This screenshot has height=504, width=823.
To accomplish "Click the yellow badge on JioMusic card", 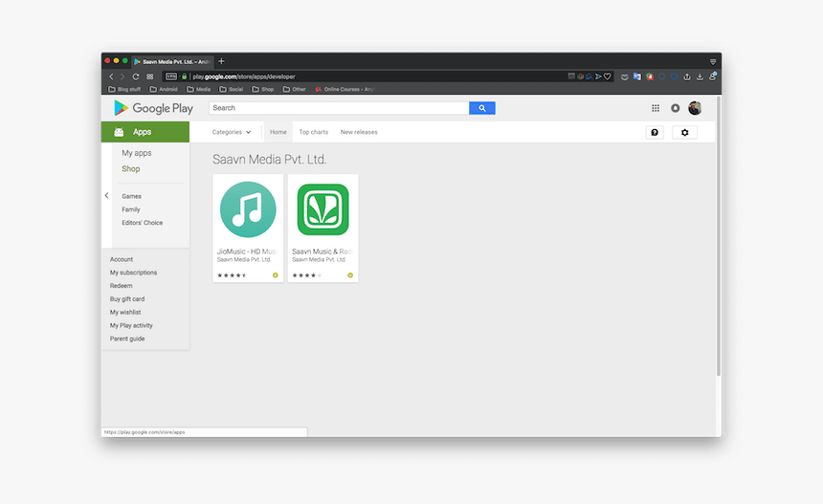I will (275, 275).
